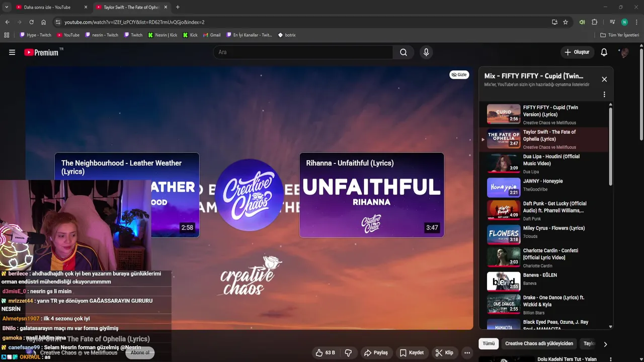Open YouTube notifications bell
This screenshot has width=644, height=362.
pyautogui.click(x=604, y=52)
